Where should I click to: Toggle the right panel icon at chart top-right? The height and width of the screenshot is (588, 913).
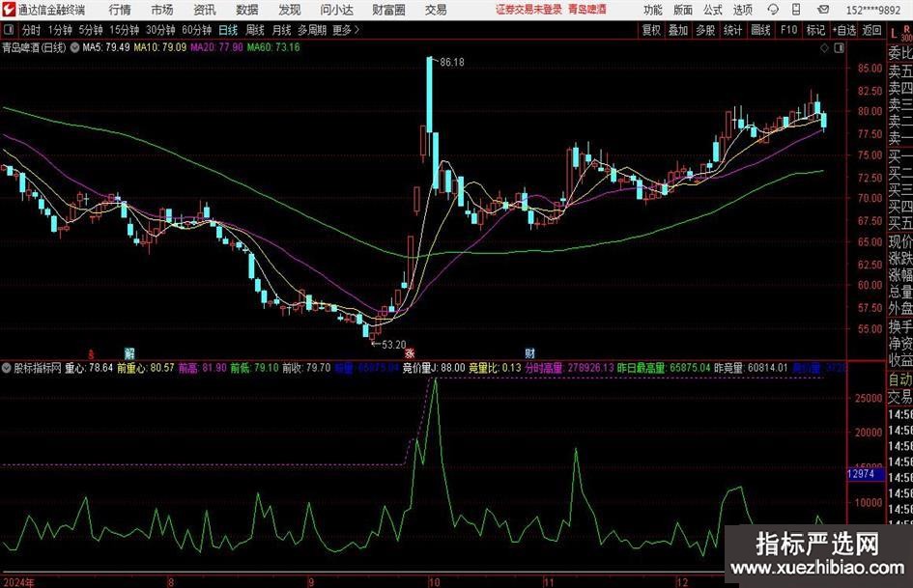point(839,48)
